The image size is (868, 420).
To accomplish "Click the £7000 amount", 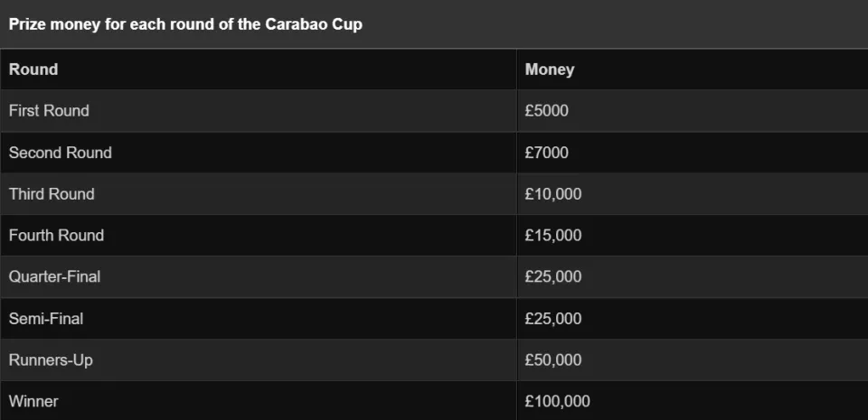I will tap(546, 153).
